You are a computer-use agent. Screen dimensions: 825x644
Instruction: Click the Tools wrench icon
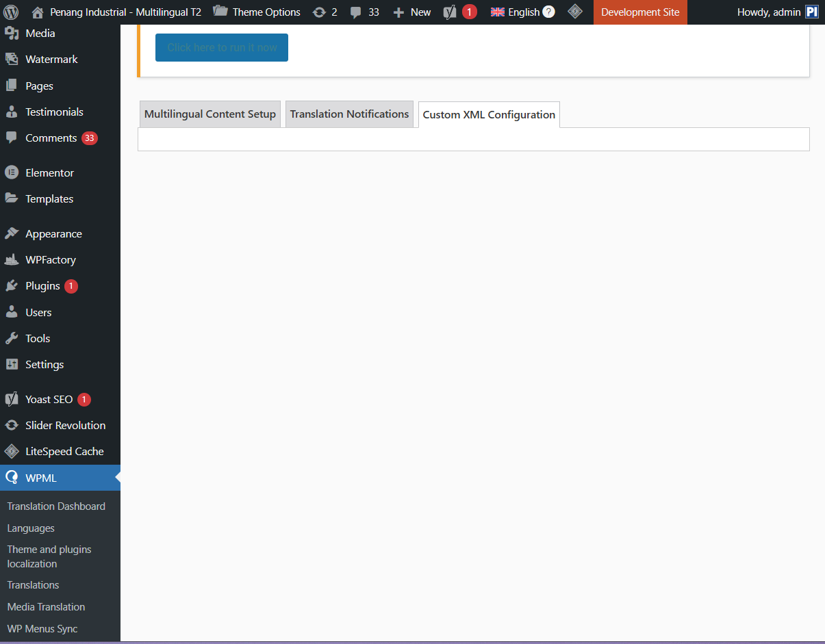12,338
